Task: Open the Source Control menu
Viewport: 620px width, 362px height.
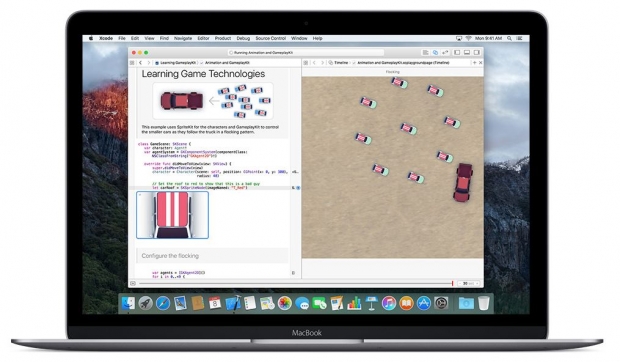Action: (x=270, y=38)
